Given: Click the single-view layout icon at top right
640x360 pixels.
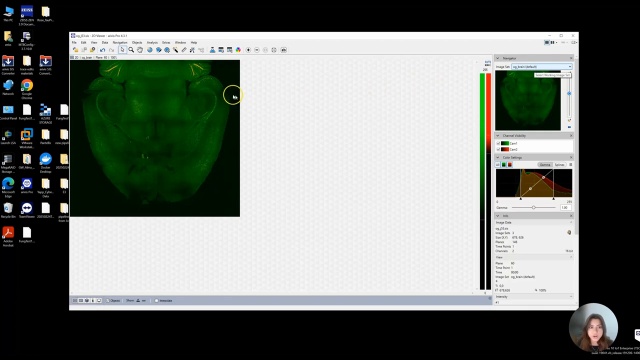Looking at the screenshot, I should click(x=547, y=42).
